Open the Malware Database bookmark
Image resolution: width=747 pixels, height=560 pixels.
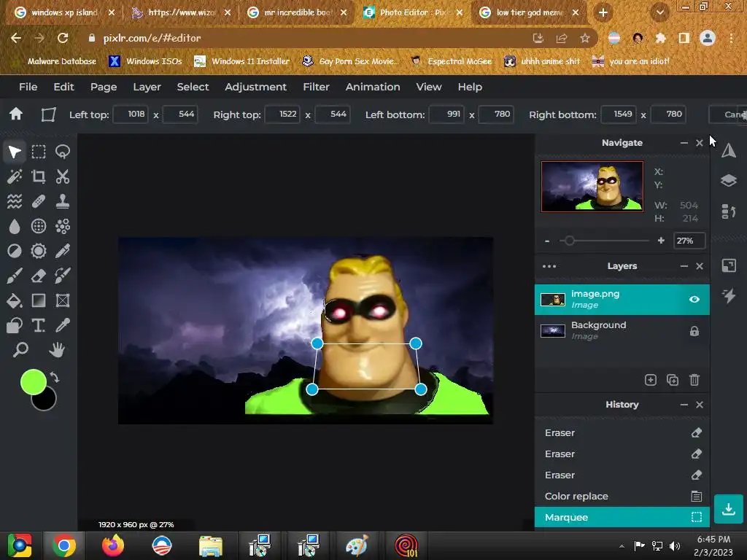click(x=61, y=61)
